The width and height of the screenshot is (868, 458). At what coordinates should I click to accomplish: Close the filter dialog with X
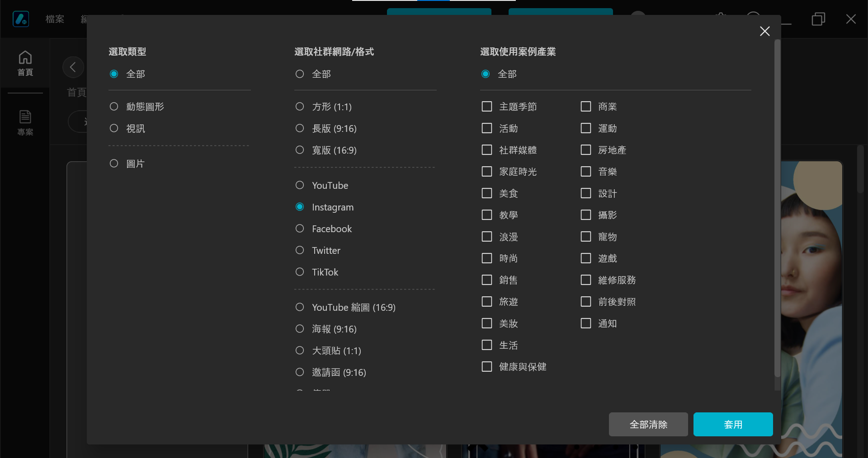[764, 31]
